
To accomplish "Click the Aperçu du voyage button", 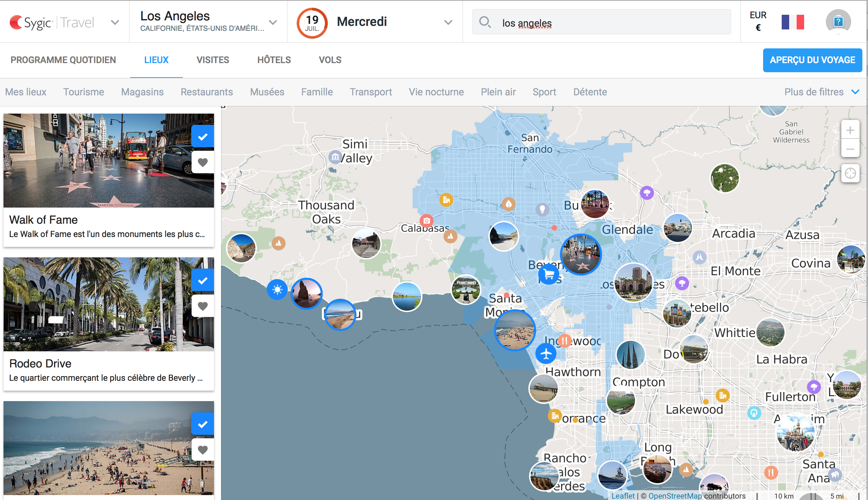I will click(812, 60).
